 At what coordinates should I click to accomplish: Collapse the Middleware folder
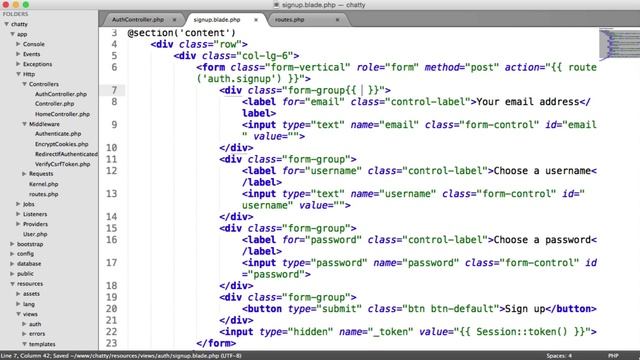tap(24, 124)
